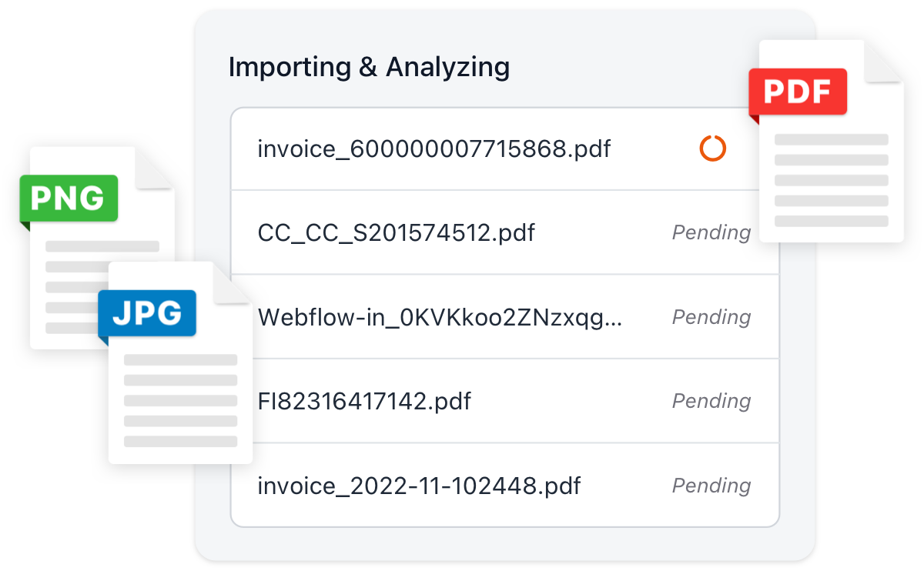Select the FI82316417142.pdf file name
924x571 pixels.
[x=364, y=401]
